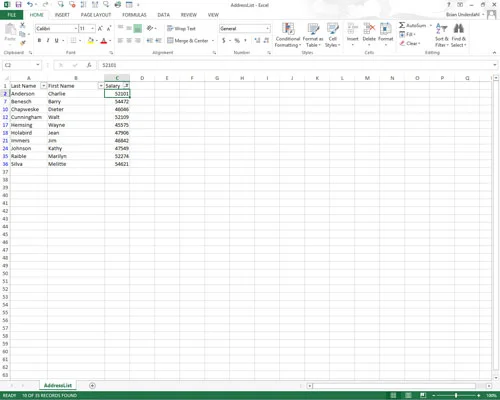
Task: Click the Conditional Formatting icon
Action: point(288,29)
